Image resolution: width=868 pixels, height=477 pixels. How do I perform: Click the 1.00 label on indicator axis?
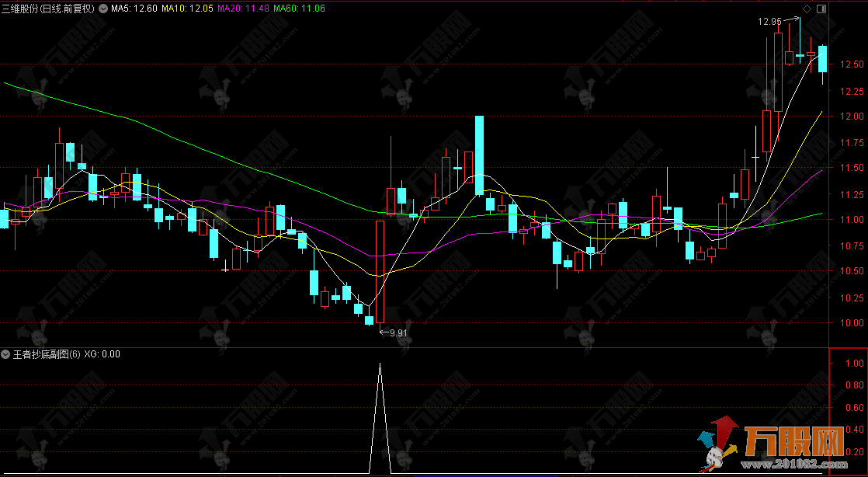click(x=856, y=363)
